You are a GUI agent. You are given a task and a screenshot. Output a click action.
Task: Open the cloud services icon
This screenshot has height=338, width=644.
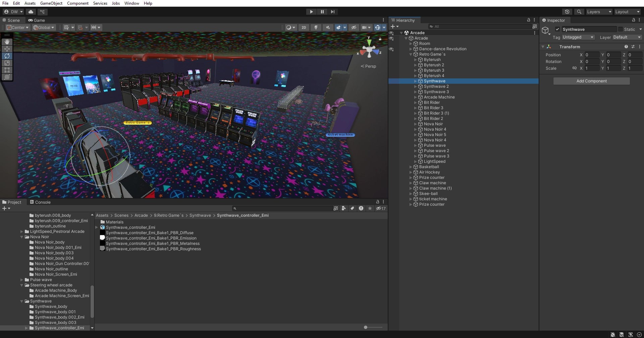pyautogui.click(x=31, y=12)
